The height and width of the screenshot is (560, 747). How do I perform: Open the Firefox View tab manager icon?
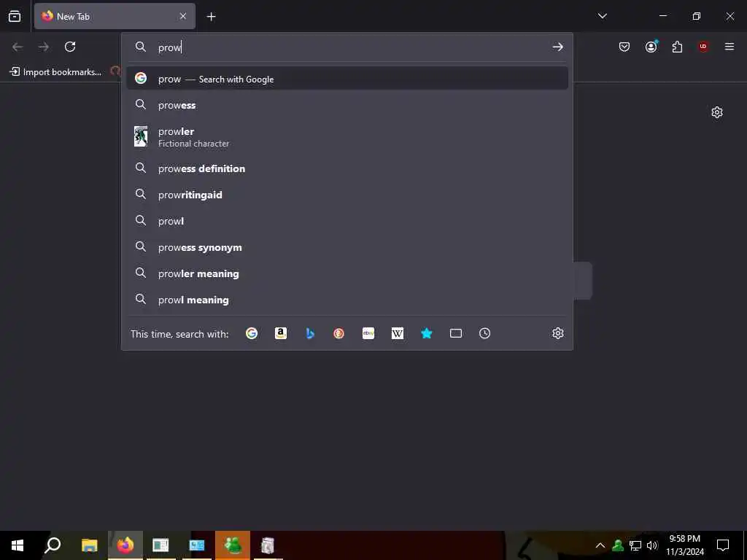click(x=15, y=16)
